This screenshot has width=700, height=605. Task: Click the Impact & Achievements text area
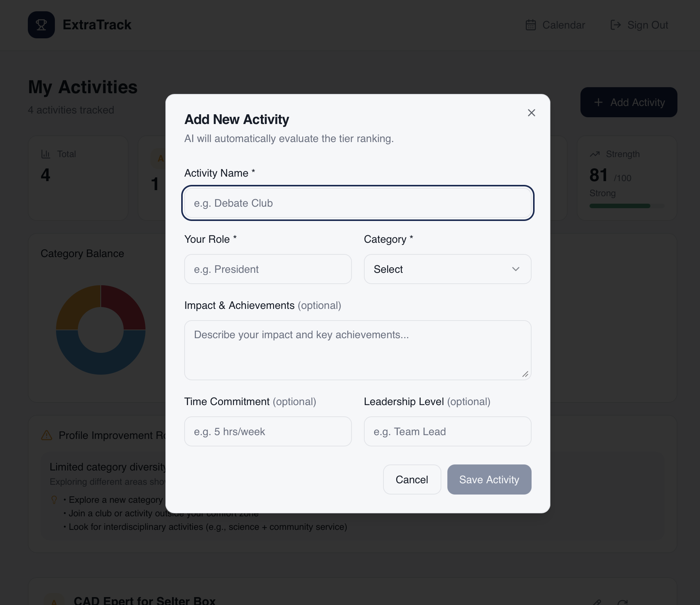(358, 349)
